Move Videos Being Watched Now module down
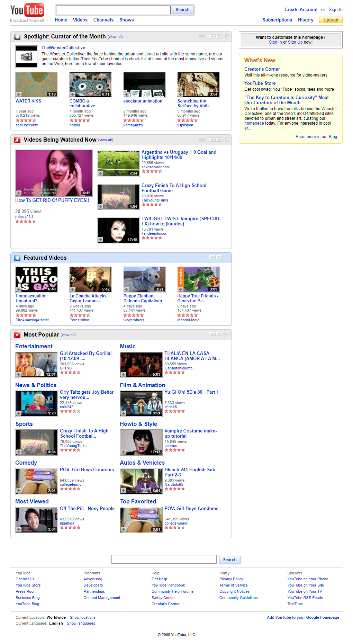The image size is (353, 644). click(219, 140)
